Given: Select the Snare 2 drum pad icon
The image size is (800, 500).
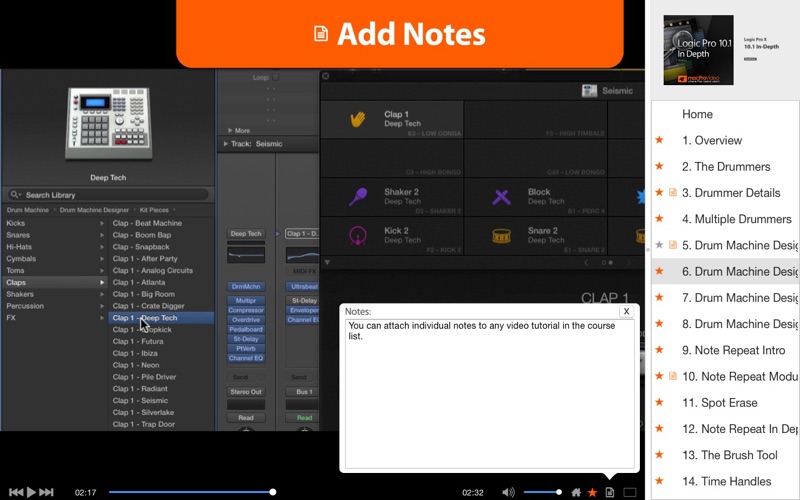Looking at the screenshot, I should 502,236.
